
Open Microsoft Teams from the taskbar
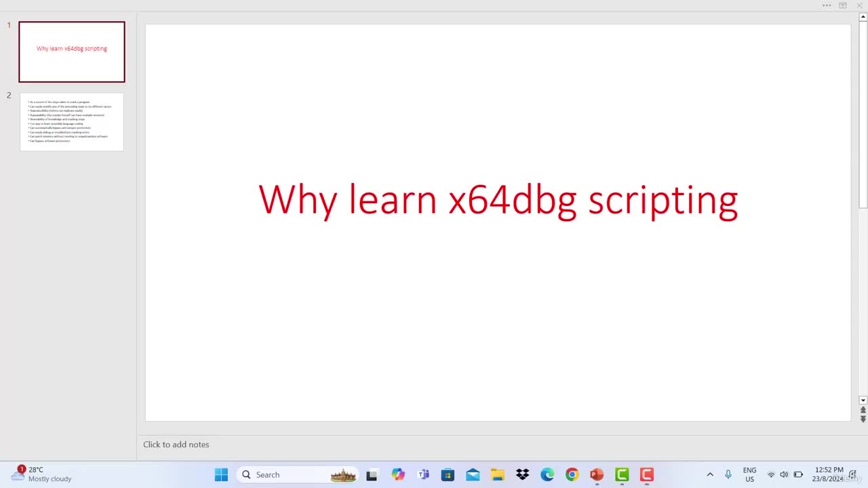(423, 474)
